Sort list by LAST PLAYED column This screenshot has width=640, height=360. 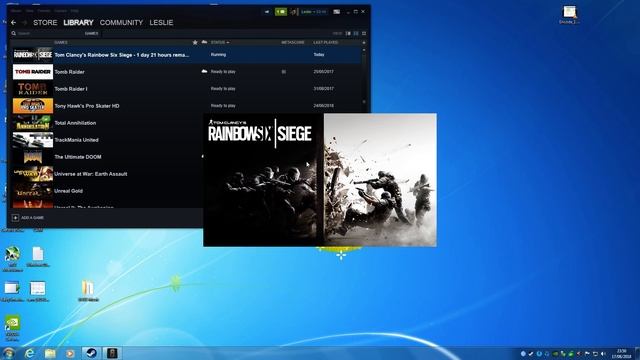pyautogui.click(x=326, y=42)
